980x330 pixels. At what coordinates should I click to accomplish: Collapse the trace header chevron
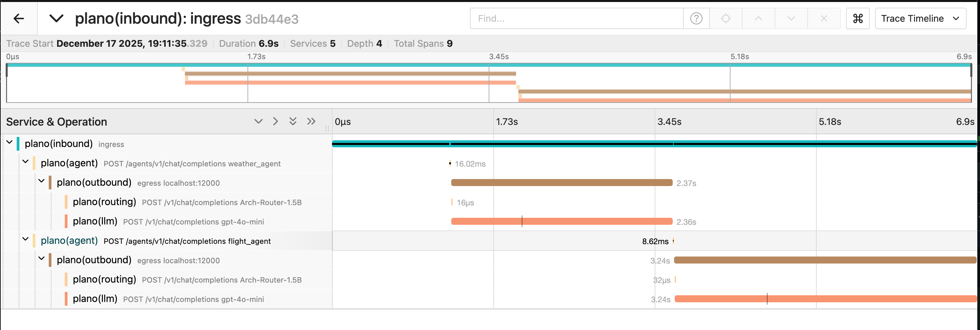point(56,18)
